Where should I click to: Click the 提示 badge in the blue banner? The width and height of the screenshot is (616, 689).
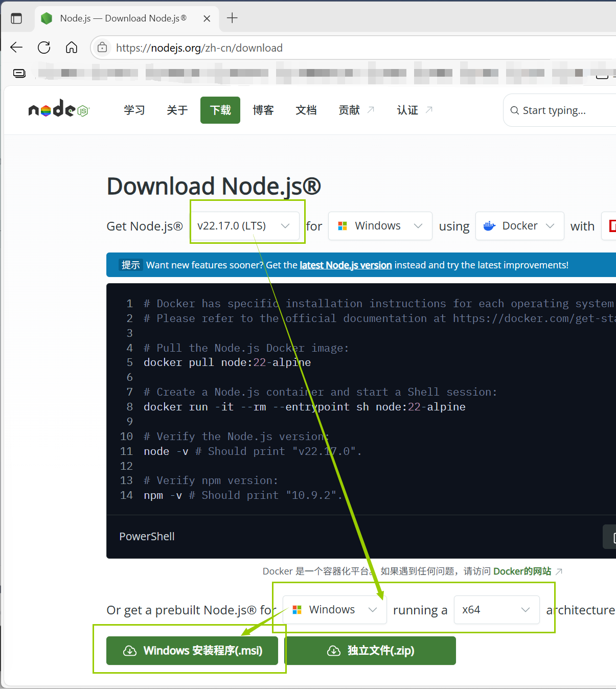[130, 265]
